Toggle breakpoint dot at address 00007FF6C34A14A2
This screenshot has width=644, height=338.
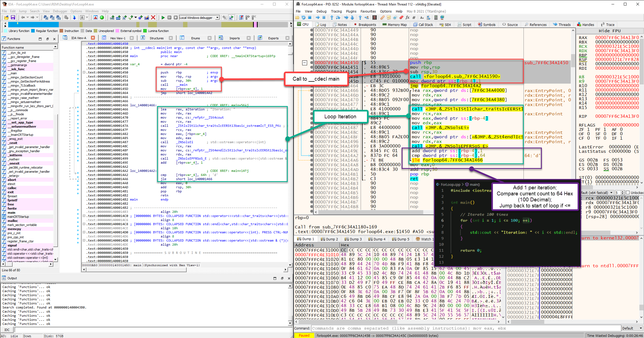(312, 155)
